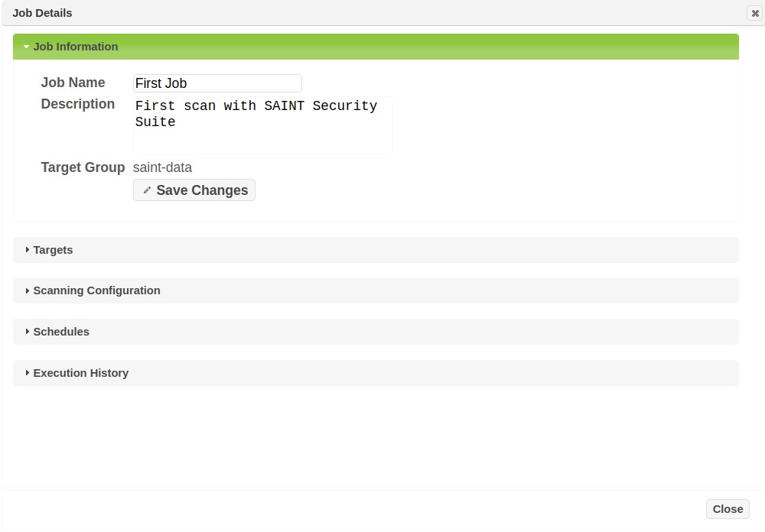Image resolution: width=765 pixels, height=532 pixels.
Task: Click the arrow icon next to Scanning Configuration
Action: 28,290
